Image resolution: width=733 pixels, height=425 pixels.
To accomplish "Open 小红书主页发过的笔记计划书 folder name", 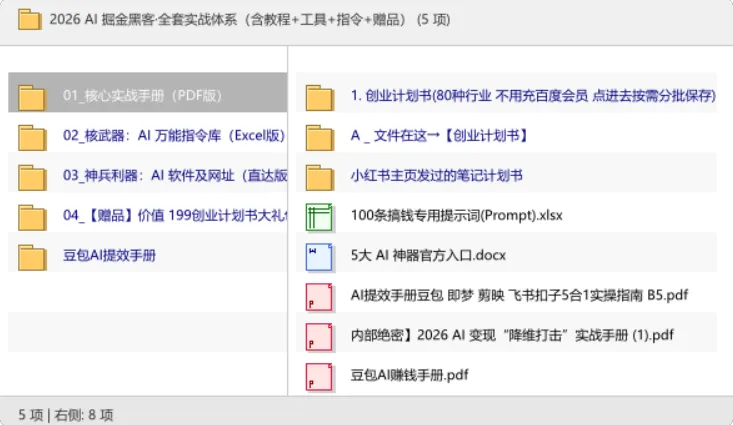I will [x=437, y=176].
